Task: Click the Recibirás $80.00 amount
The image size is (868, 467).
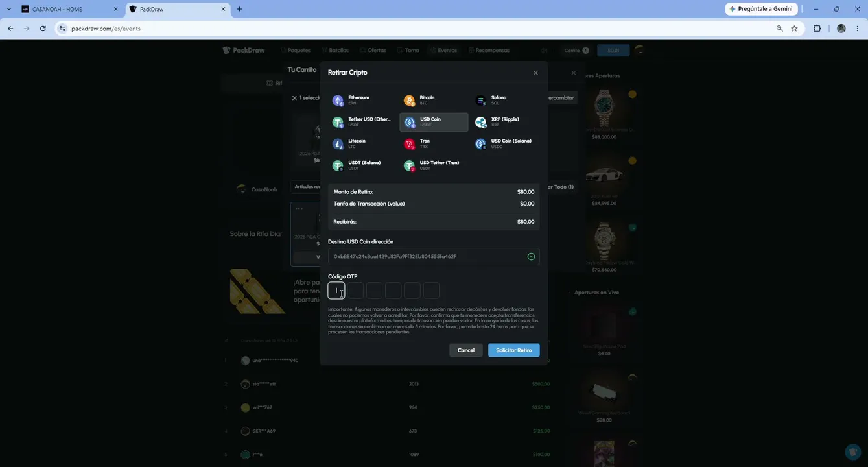Action: point(526,222)
